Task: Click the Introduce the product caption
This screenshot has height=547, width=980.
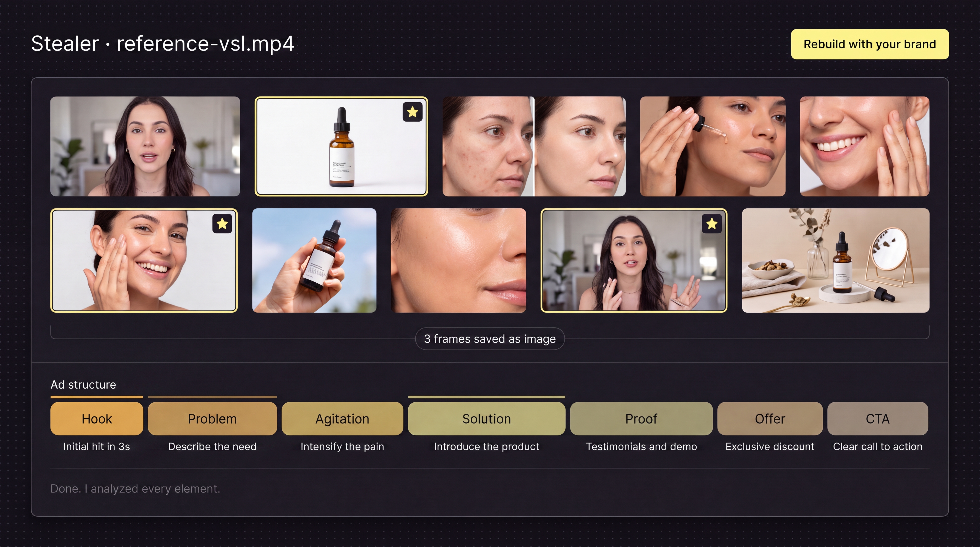Action: click(487, 447)
